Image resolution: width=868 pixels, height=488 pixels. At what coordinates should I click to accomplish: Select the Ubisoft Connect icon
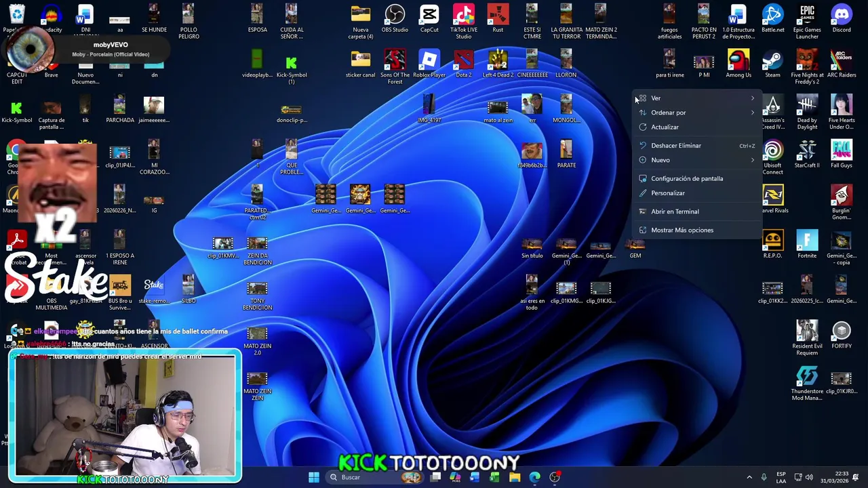tap(772, 158)
